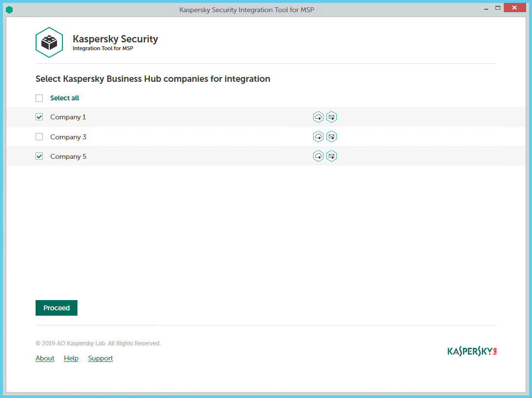Image resolution: width=532 pixels, height=398 pixels.
Task: Close the Kaspersky Integration Tool window
Action: 514,8
